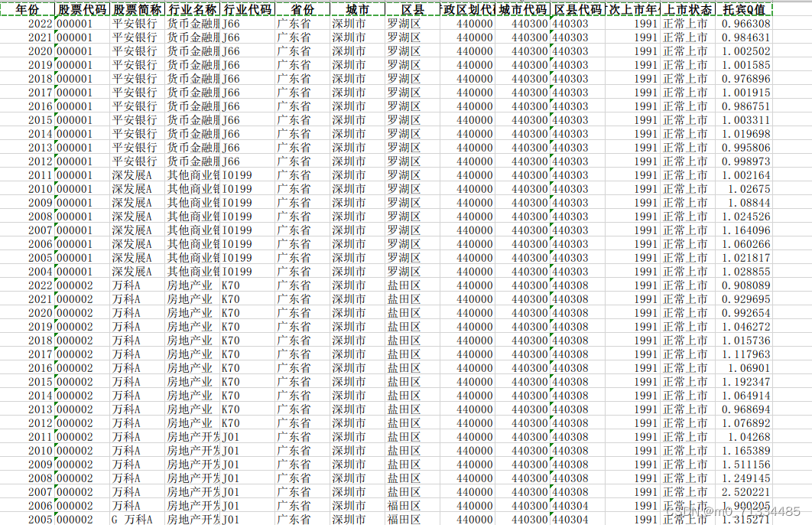Click the cell showing 1.001585
Screen dimensions: 812x525
(x=744, y=65)
